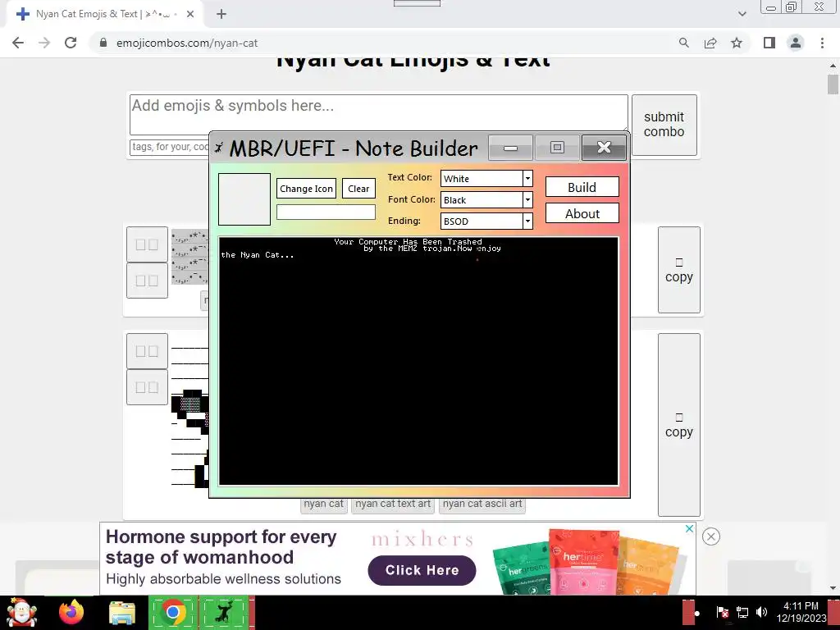Open Chrome side panel icon
The height and width of the screenshot is (630, 840).
(769, 43)
